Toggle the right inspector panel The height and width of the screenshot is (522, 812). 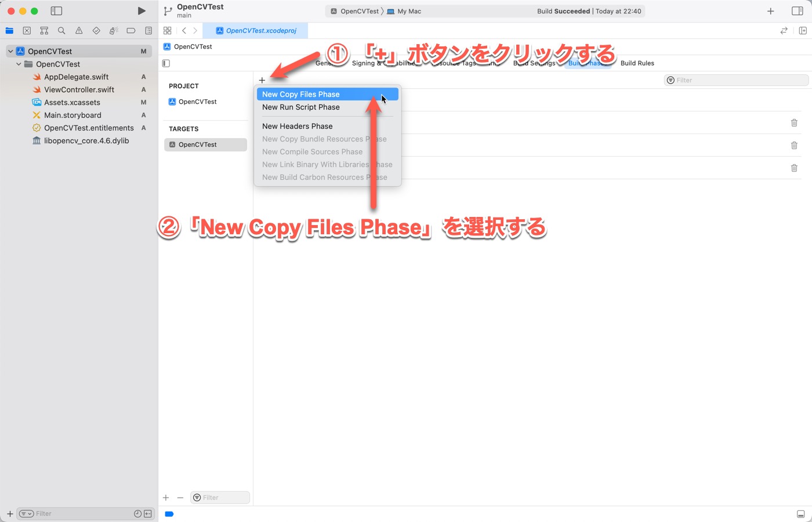tap(797, 11)
